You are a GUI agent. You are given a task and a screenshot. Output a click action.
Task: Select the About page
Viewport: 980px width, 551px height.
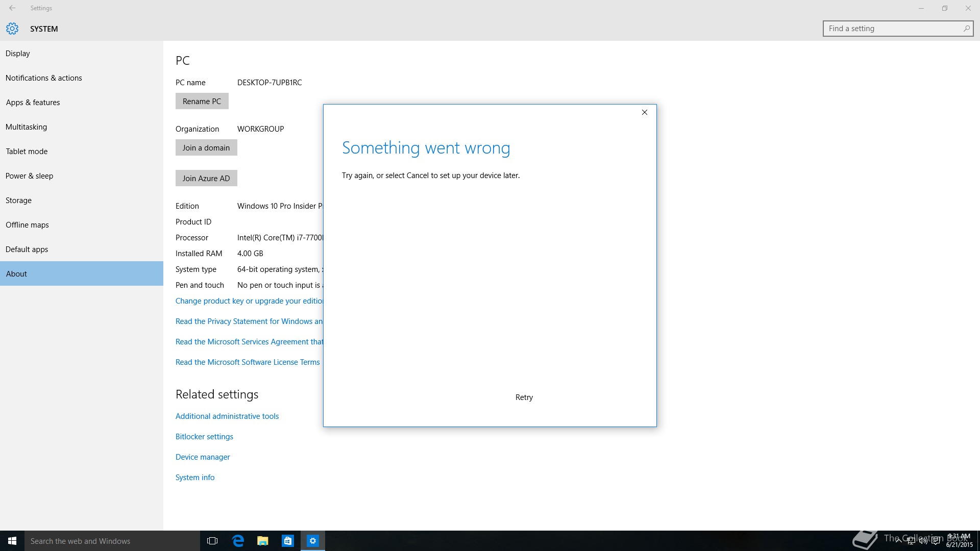[82, 273]
